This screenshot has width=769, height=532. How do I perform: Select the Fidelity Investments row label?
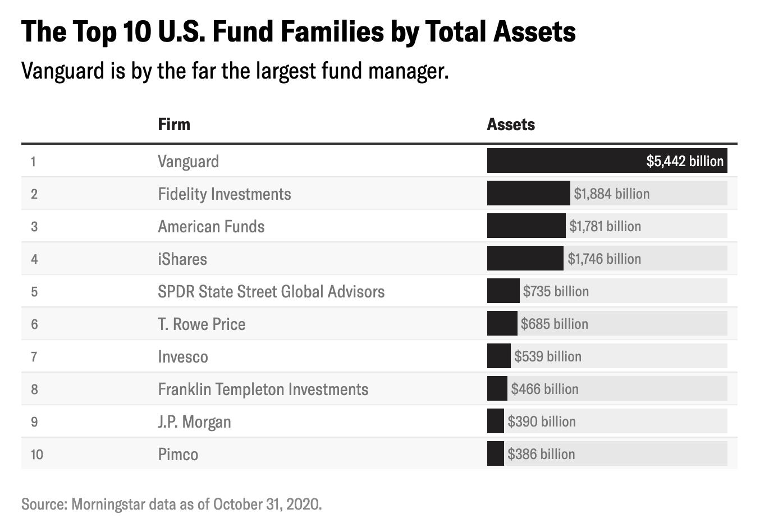point(224,194)
